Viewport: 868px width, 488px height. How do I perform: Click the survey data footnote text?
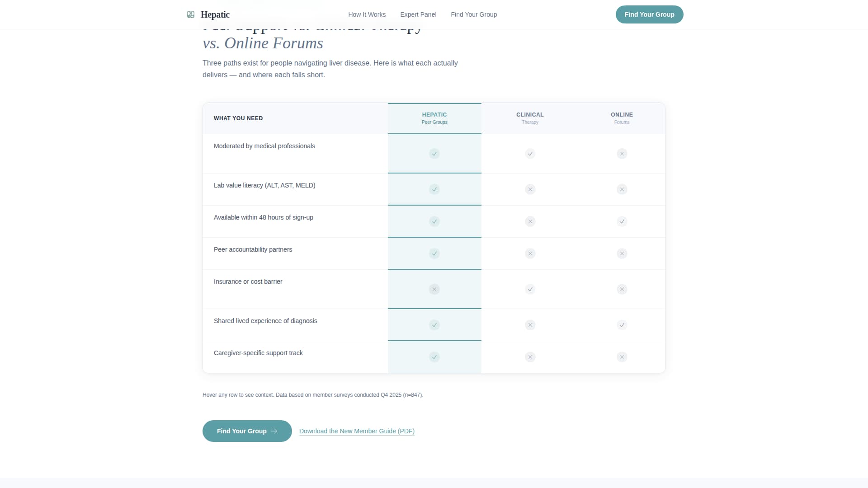(313, 395)
